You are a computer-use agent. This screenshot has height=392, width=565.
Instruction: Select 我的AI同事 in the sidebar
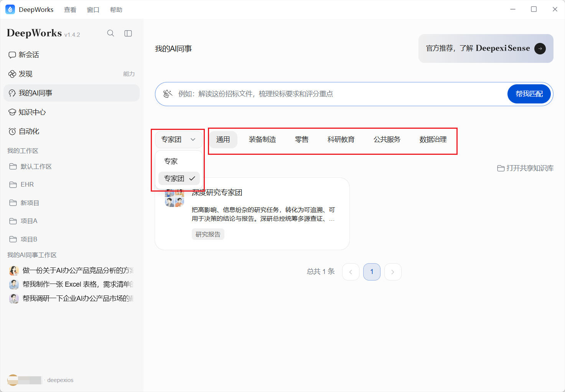(x=71, y=93)
